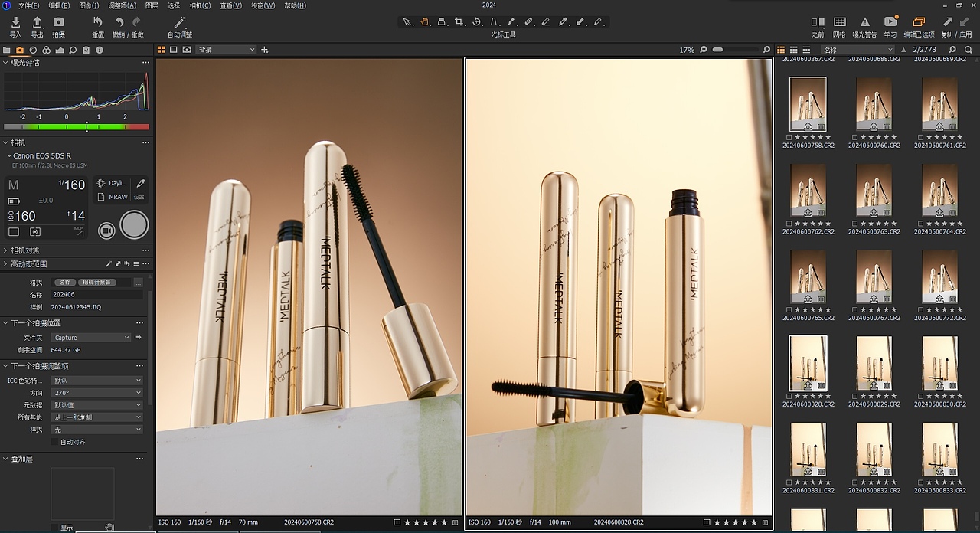This screenshot has height=533, width=980.
Task: Open Daylight white balance setting
Action: [x=113, y=184]
